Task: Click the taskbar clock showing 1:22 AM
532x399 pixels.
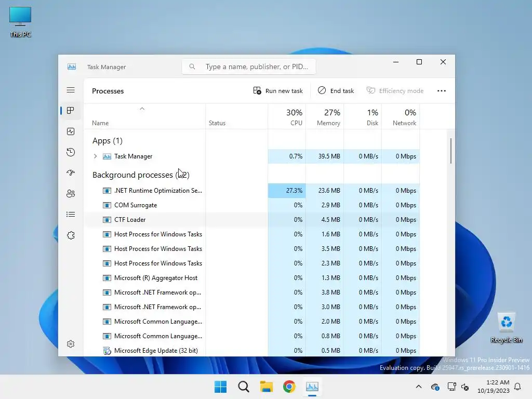Action: [x=494, y=387]
